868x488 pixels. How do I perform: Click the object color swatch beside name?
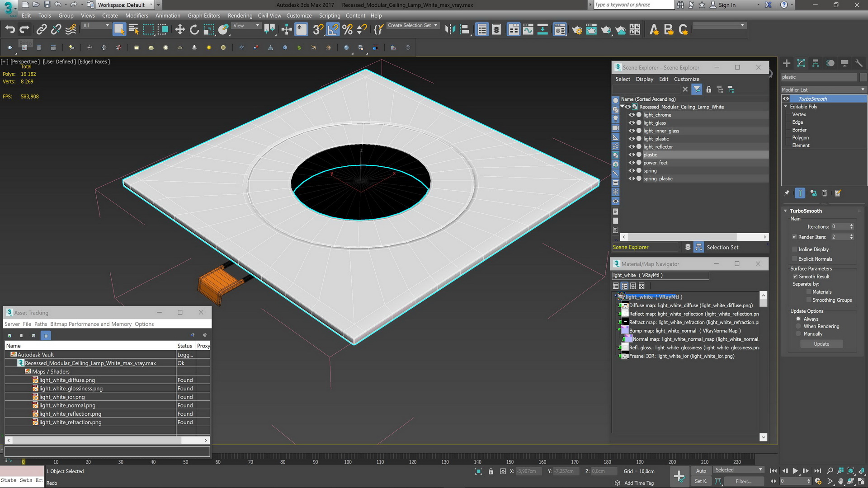tap(863, 77)
